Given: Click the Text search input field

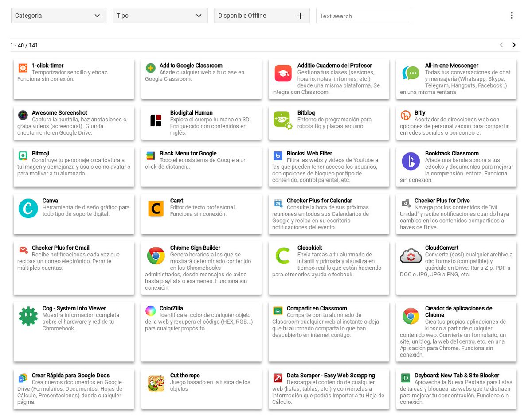Looking at the screenshot, I should pyautogui.click(x=363, y=16).
